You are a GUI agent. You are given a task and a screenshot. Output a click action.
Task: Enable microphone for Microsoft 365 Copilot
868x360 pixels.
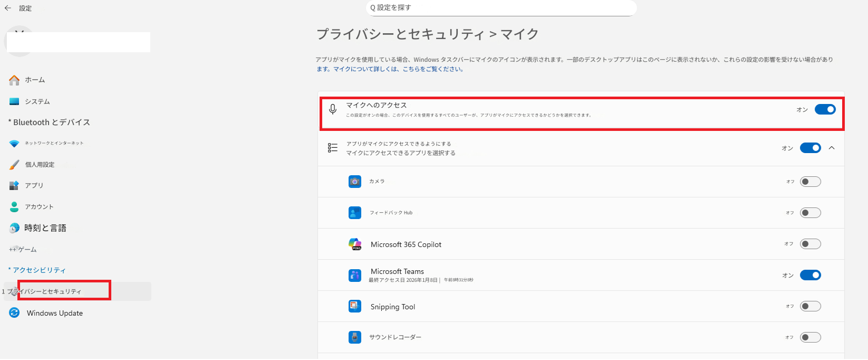pyautogui.click(x=811, y=244)
